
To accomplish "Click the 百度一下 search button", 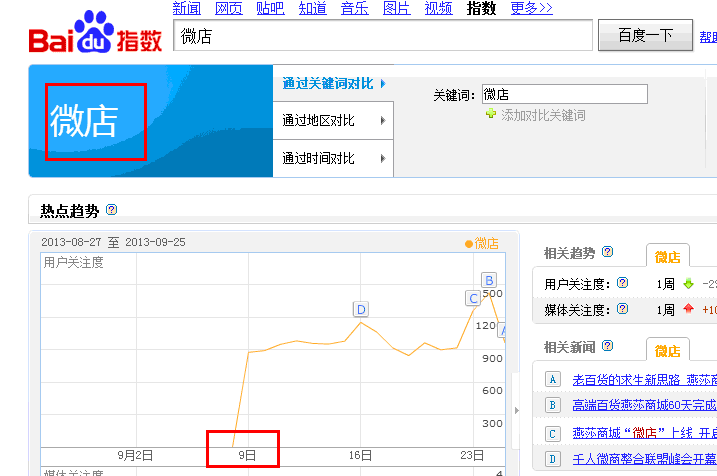I will coord(645,35).
